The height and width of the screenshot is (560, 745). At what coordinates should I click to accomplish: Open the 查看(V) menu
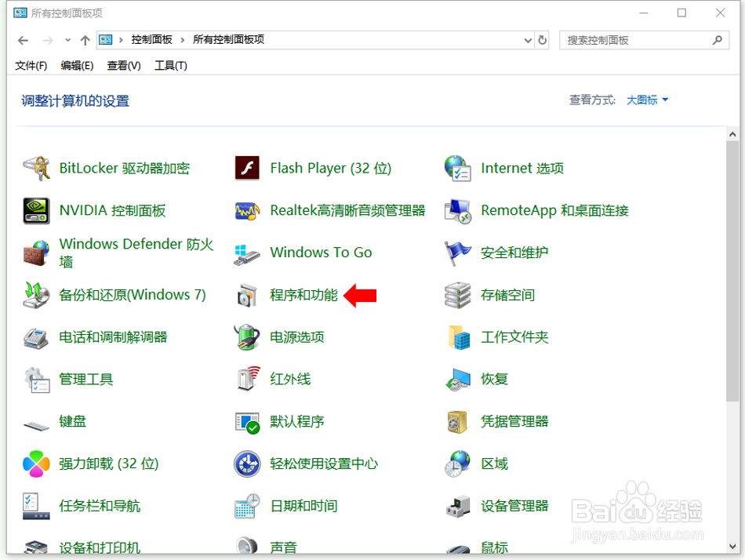point(124,66)
